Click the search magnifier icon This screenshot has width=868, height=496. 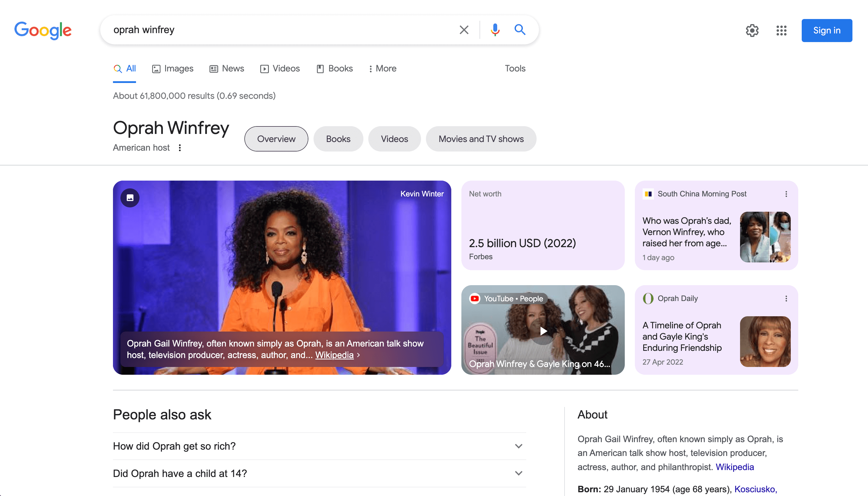point(520,30)
